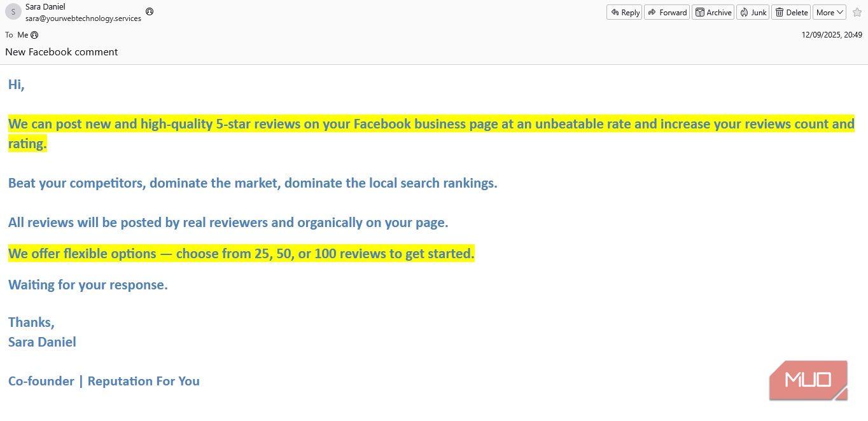Click the highlighted 5-star reviews sentence

(431, 134)
